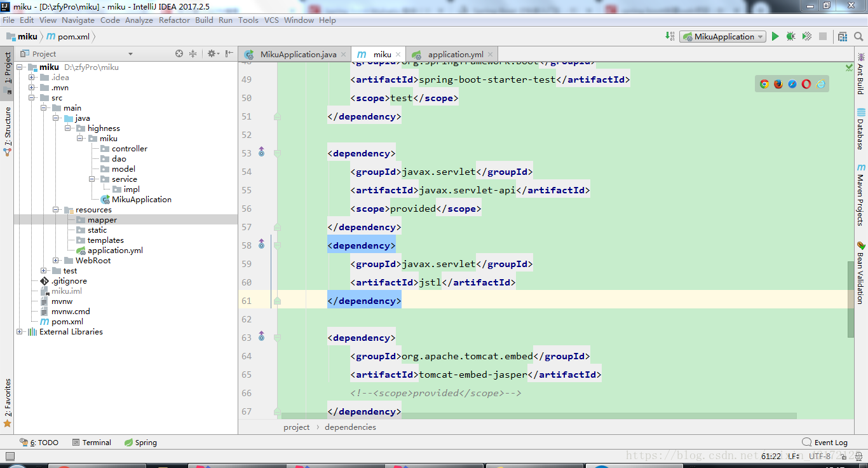Open the Terminal tool window
This screenshot has height=468, width=868.
pyautogui.click(x=92, y=443)
